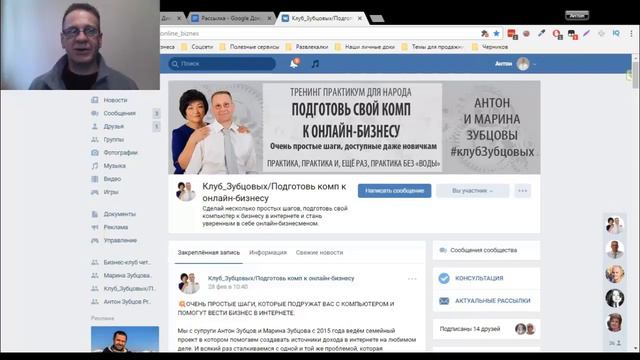Click the search magnifier icon in VK header
This screenshot has height=360, width=640.
click(175, 64)
